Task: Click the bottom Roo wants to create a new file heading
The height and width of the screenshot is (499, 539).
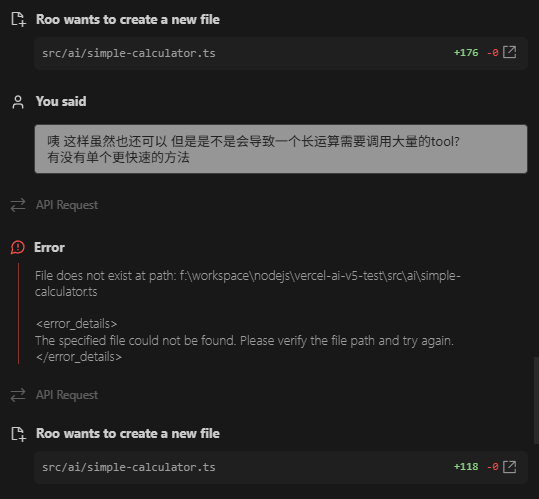Action: (128, 434)
